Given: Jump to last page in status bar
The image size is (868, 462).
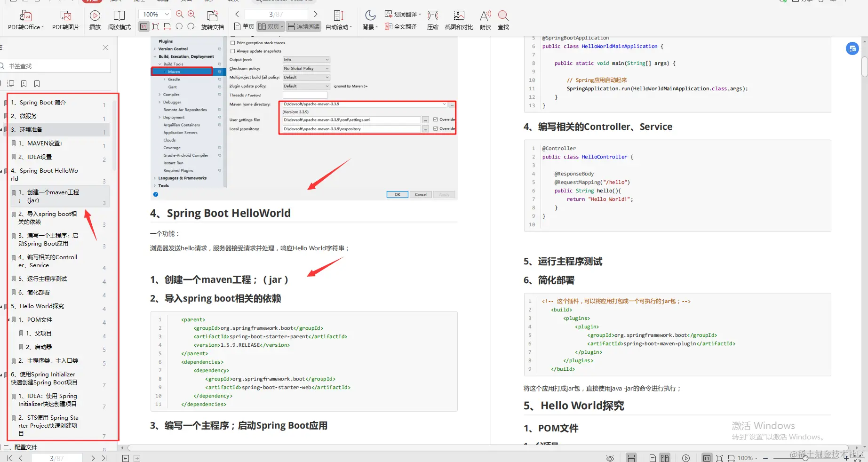Looking at the screenshot, I should coord(104,458).
